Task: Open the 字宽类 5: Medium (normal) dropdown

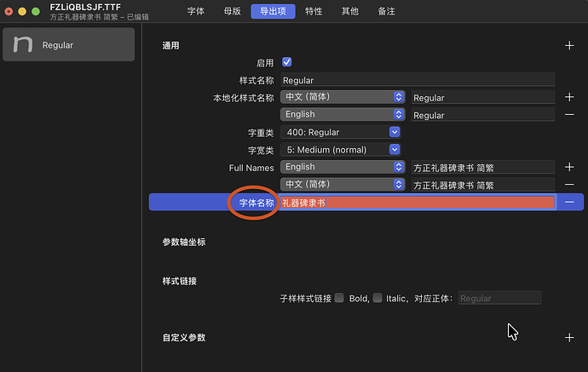Action: coord(341,150)
